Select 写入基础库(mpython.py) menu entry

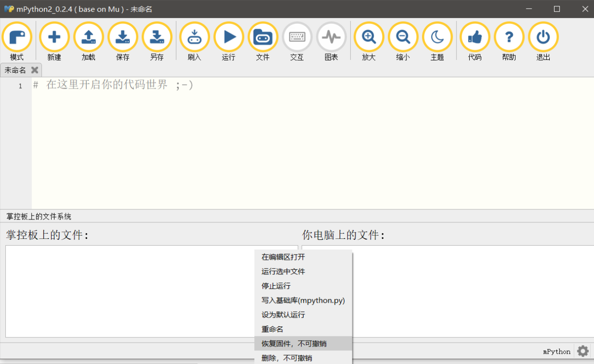pos(303,300)
